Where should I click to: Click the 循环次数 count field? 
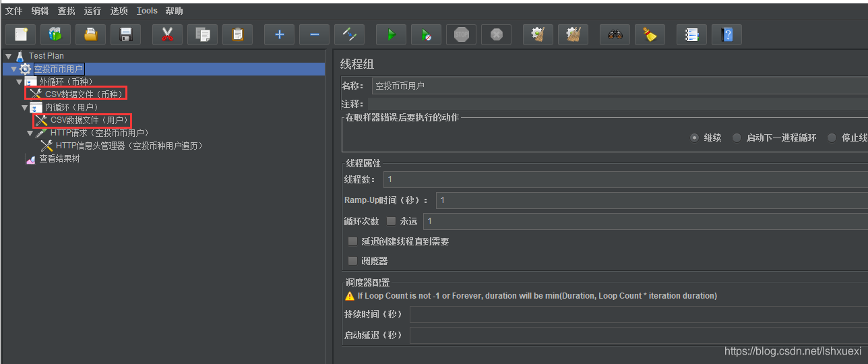646,221
